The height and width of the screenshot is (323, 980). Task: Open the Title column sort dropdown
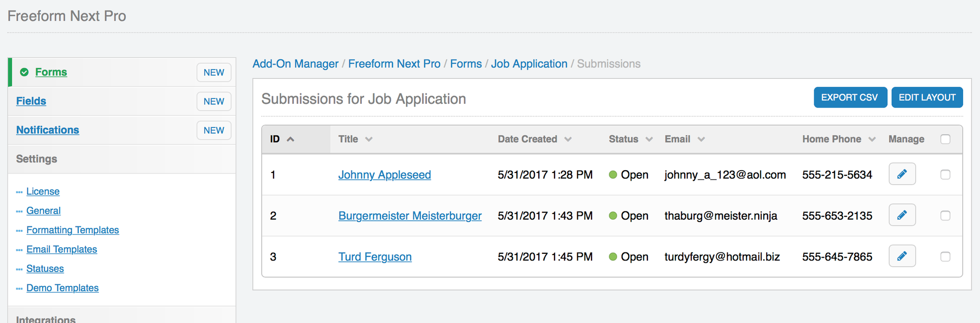pyautogui.click(x=369, y=139)
